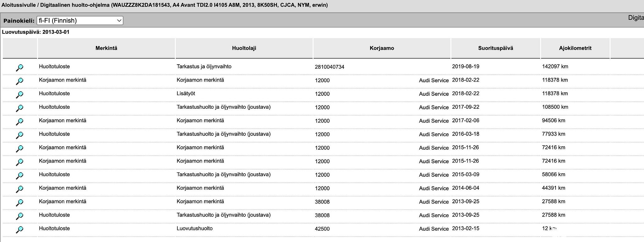644x242 pixels.
Task: Open the Painokieli language dropdown
Action: click(x=80, y=20)
